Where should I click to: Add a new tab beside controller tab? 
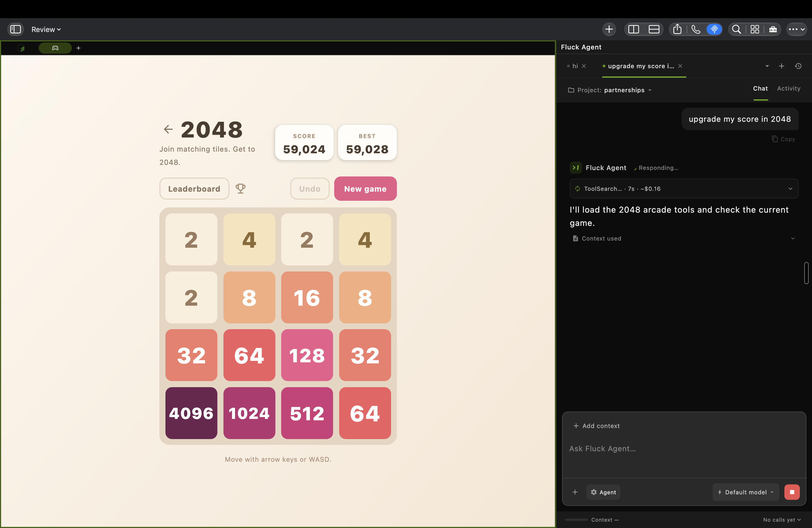pyautogui.click(x=78, y=48)
